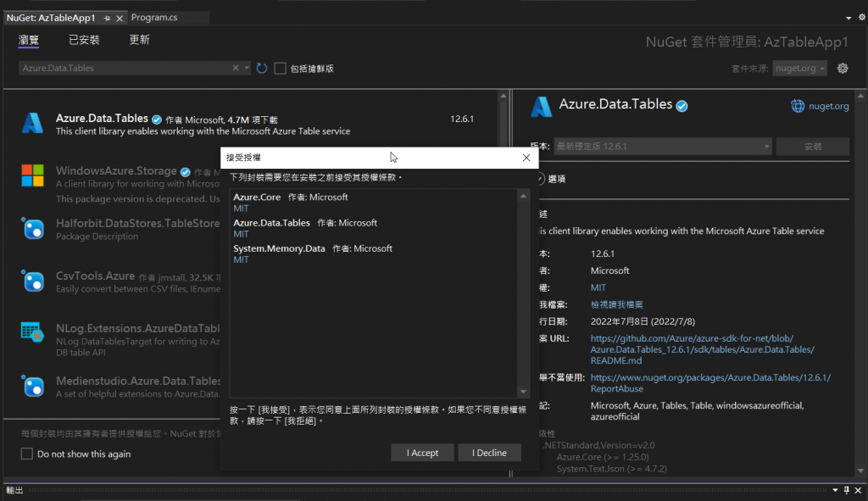Check Do not show this again

point(26,454)
